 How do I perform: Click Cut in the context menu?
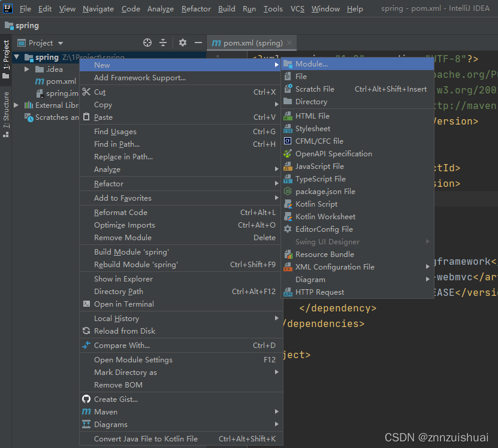(181, 92)
